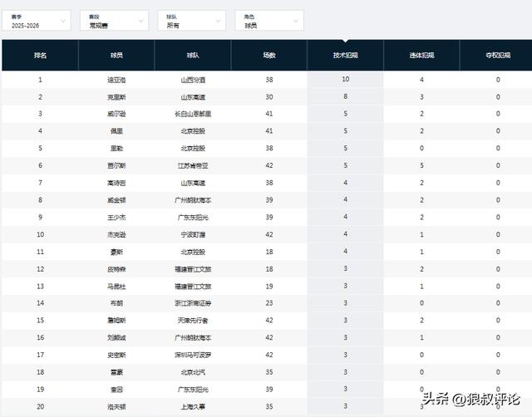Screen dimensions: 532x417
Task: Select player 王少杰 in rank 9 row
Action: point(116,218)
